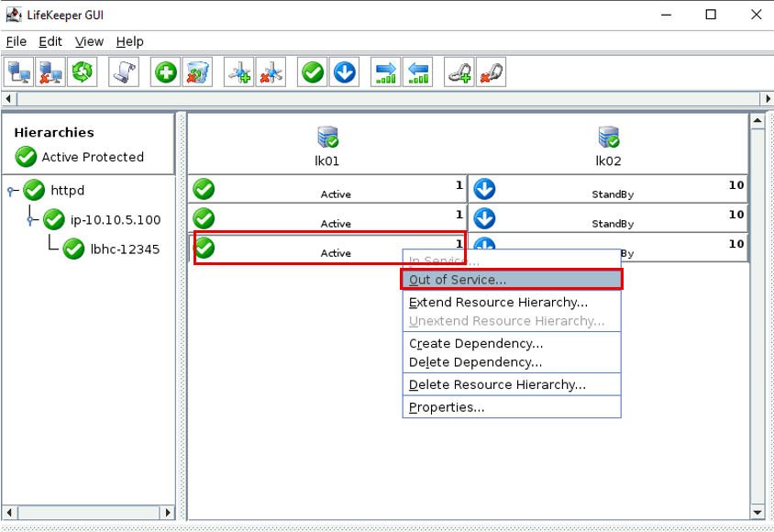Viewport: 774px width, 532px height.
Task: Choose Out of Service from the context menu
Action: 512,280
